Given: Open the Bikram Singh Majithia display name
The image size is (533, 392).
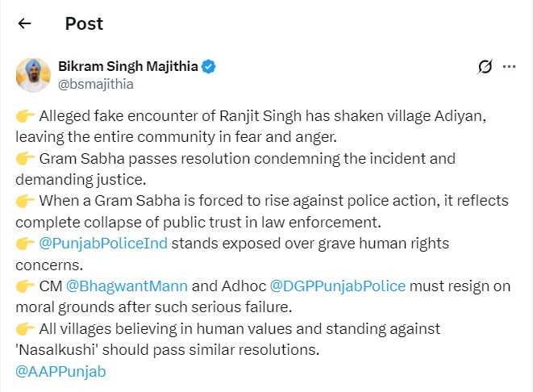Looking at the screenshot, I should (x=127, y=66).
